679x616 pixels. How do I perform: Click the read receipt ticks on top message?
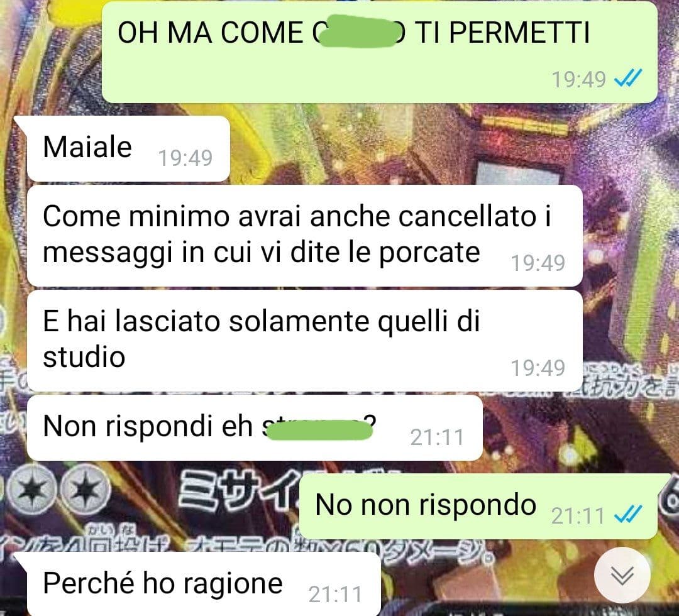(629, 78)
